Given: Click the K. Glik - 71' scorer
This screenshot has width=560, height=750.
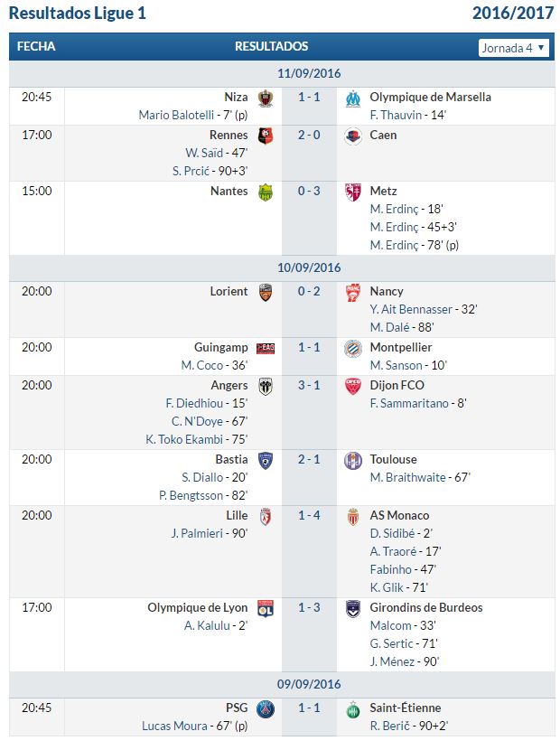Looking at the screenshot, I should pyautogui.click(x=399, y=588).
